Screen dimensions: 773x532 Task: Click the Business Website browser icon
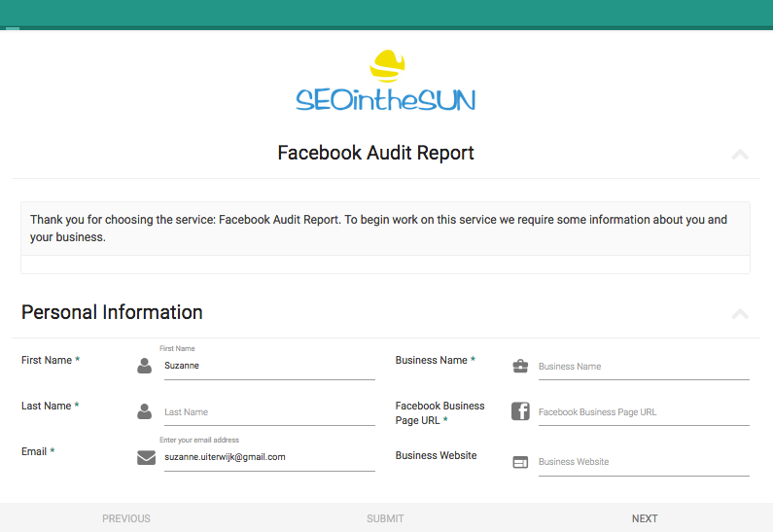(520, 462)
